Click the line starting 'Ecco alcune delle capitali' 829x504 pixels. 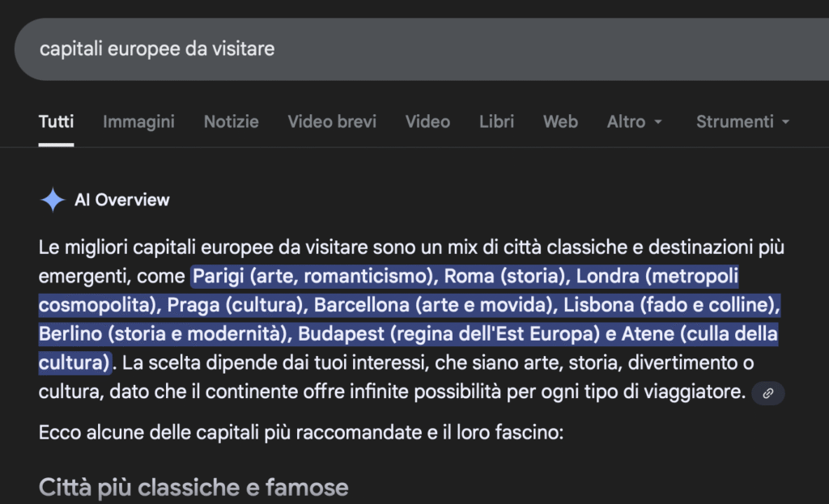click(x=300, y=432)
